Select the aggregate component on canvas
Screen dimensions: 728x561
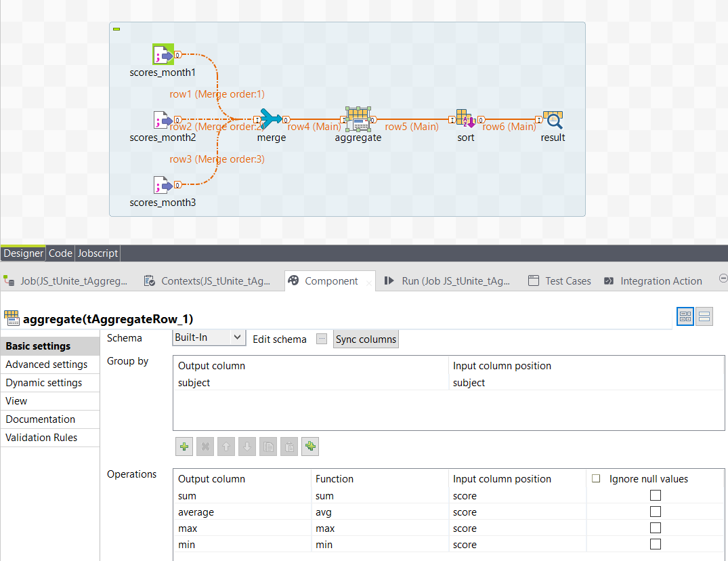358,119
